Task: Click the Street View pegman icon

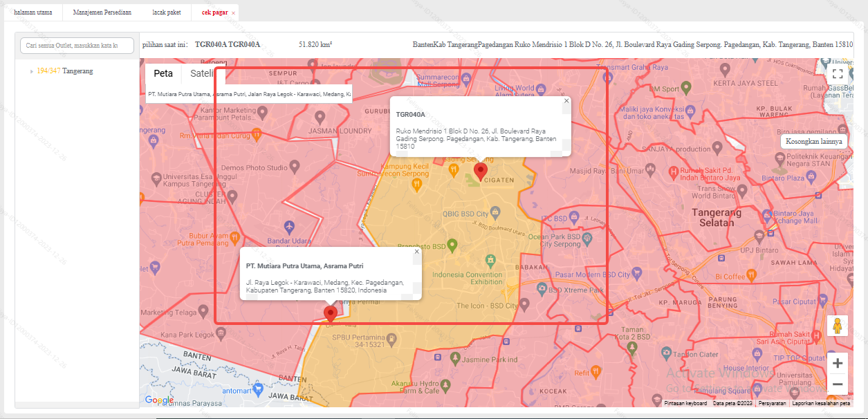Action: pyautogui.click(x=837, y=326)
